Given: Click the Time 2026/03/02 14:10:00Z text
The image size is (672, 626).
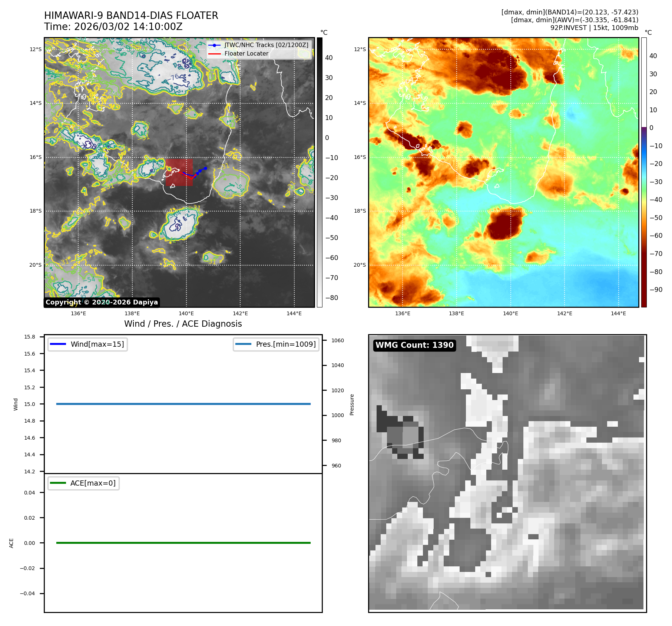Looking at the screenshot, I should click(x=113, y=27).
